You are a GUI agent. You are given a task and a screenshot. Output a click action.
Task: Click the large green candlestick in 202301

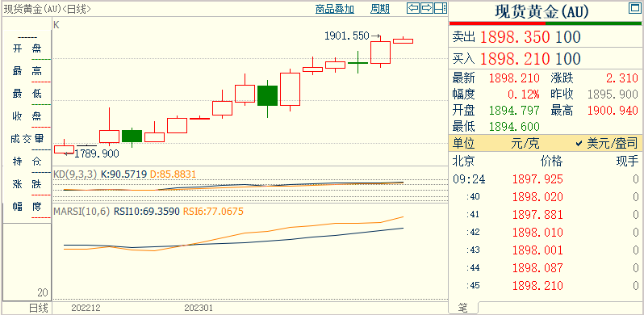click(267, 95)
